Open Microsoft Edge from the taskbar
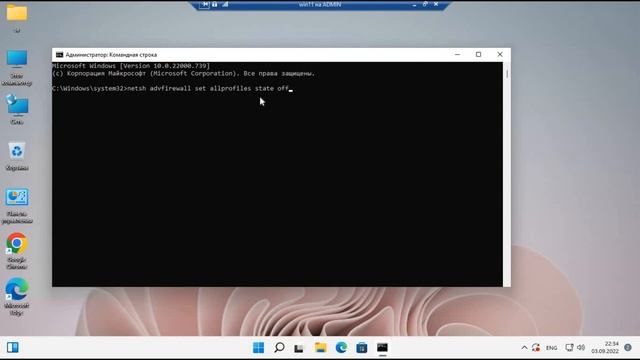This screenshot has width=640, height=360. point(341,348)
